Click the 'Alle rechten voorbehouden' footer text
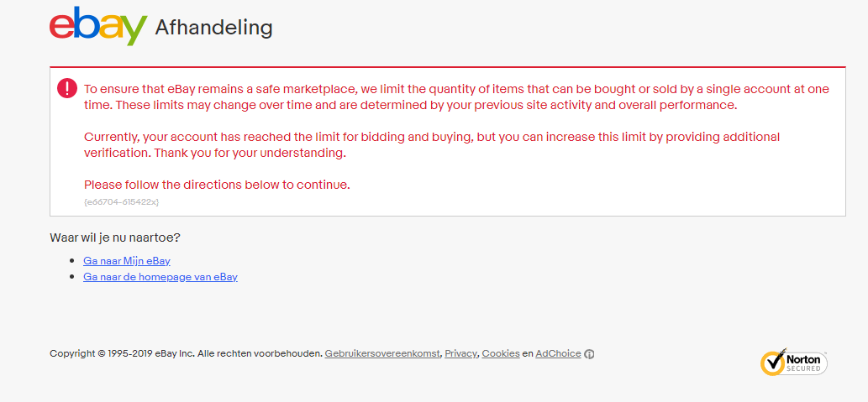Image resolution: width=868 pixels, height=402 pixels. click(x=260, y=353)
